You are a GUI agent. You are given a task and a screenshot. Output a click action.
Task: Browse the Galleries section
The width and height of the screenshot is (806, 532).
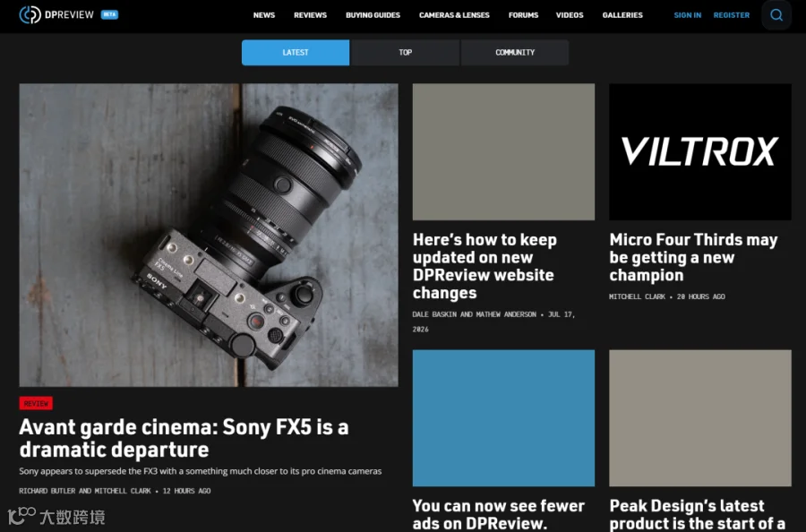pyautogui.click(x=622, y=15)
